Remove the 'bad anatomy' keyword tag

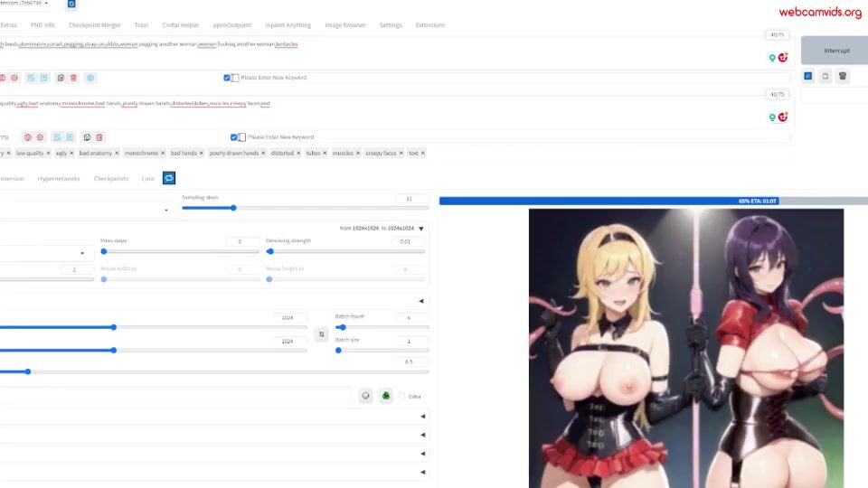[117, 154]
